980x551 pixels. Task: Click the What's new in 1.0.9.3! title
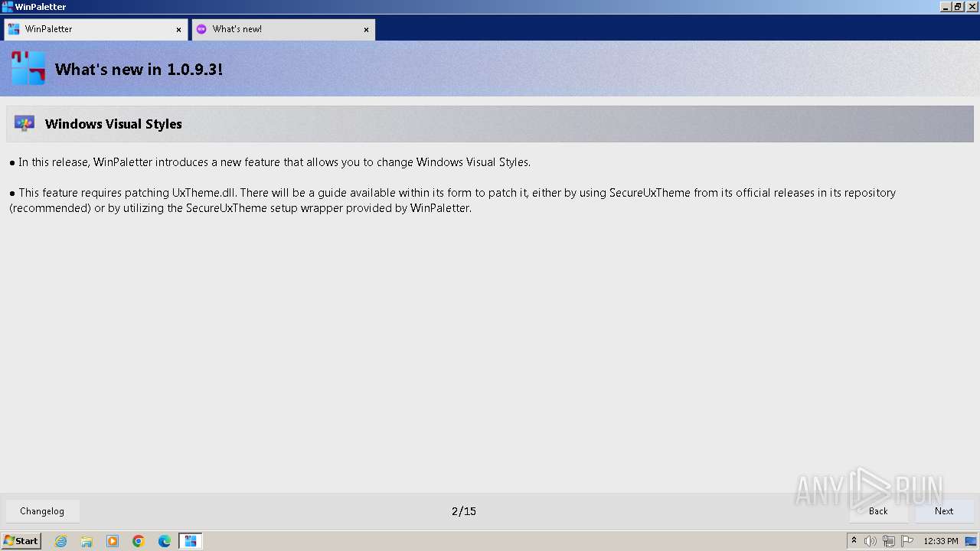[139, 70]
